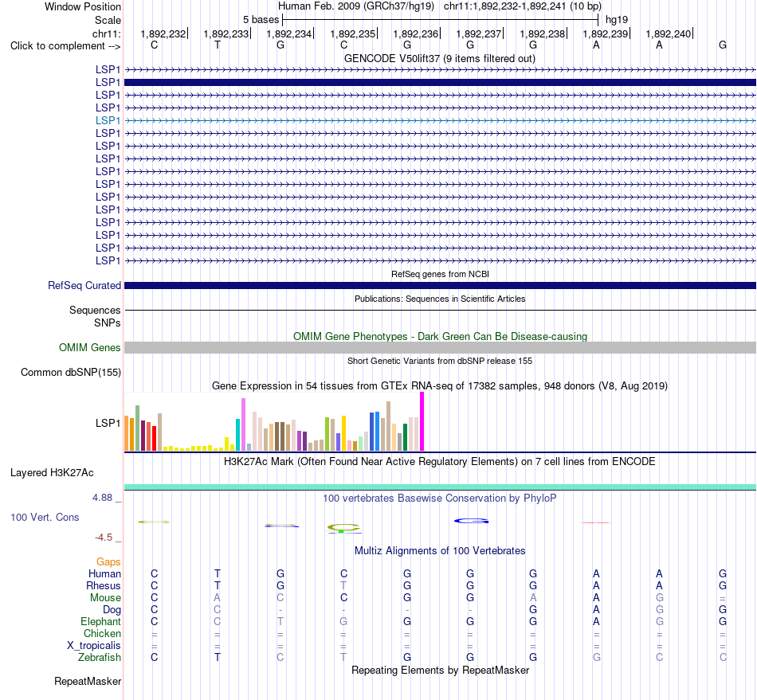
Task: Click the 4.88 PhyloP axis value
Action: tap(102, 498)
